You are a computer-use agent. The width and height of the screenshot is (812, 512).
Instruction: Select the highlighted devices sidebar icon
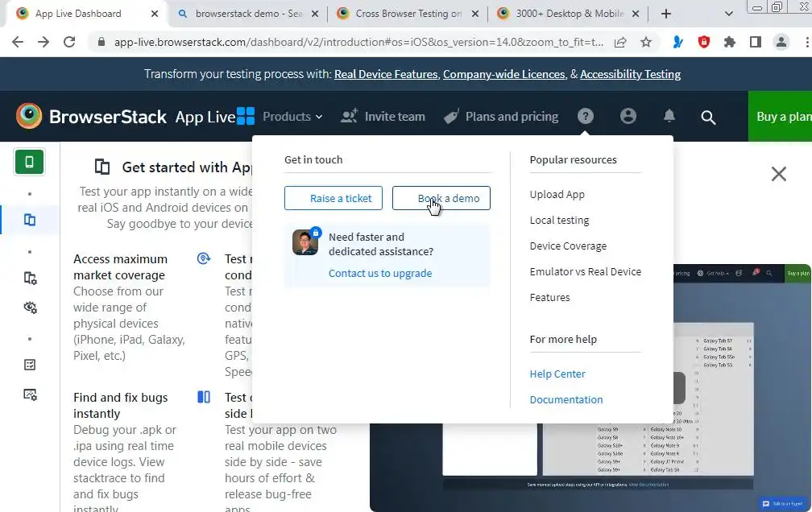pos(30,220)
